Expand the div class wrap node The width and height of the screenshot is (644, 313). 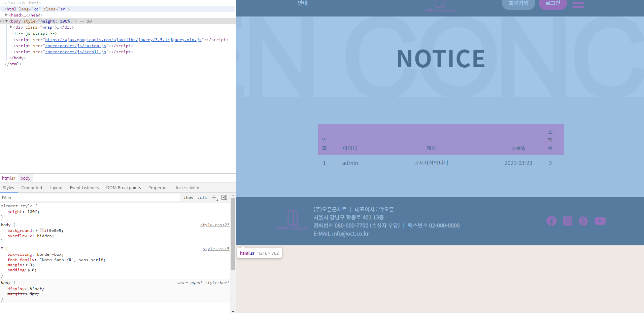(x=11, y=27)
